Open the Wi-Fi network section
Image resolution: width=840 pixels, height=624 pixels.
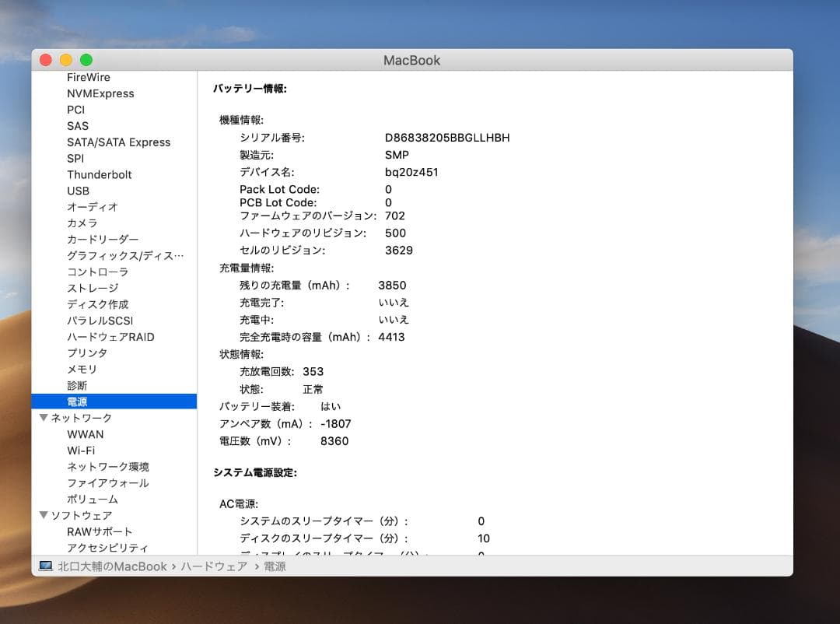[80, 450]
